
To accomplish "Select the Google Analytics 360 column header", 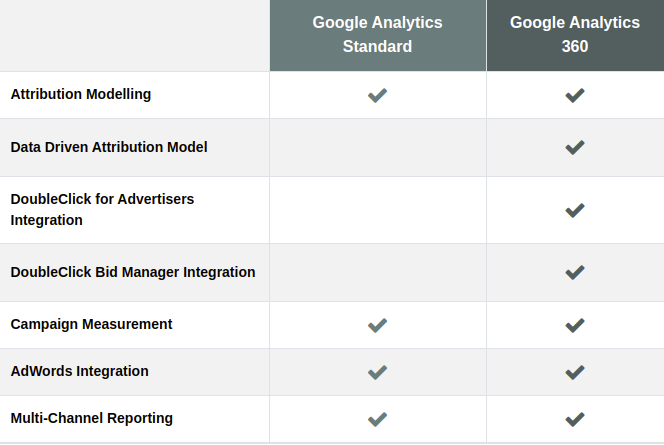I will pos(575,35).
